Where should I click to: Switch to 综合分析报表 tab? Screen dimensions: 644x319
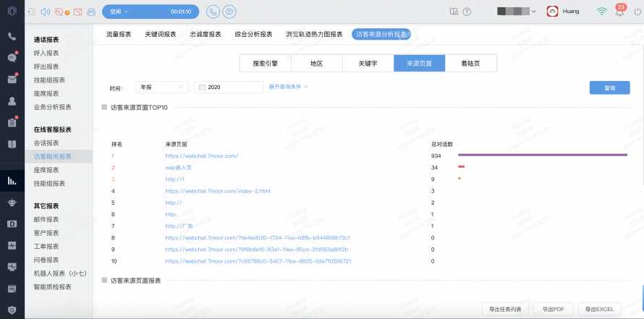(x=253, y=35)
